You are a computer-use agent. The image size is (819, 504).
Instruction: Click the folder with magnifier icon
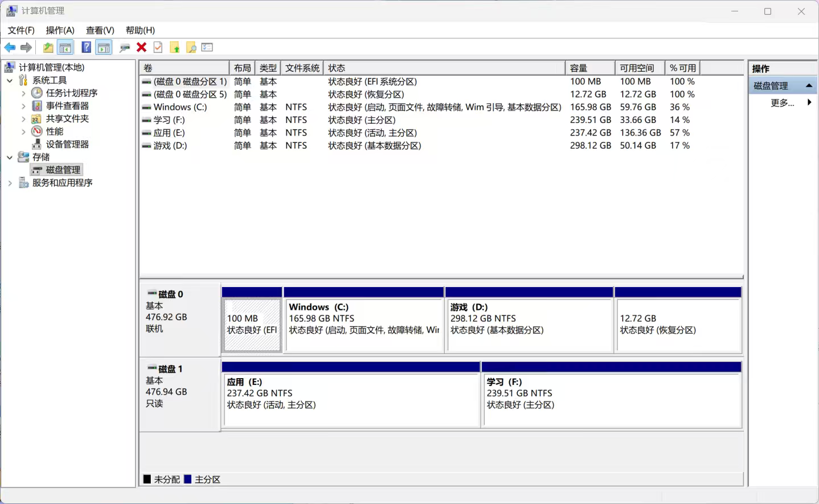click(x=191, y=48)
